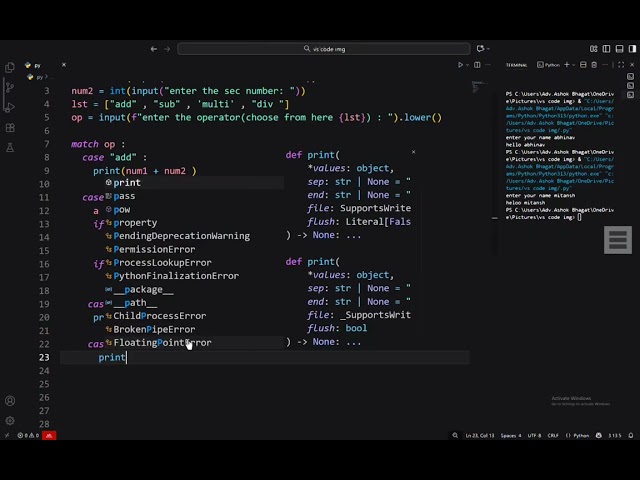Image resolution: width=640 pixels, height=480 pixels.
Task: Click the gray hamburger menu overlay button
Action: pyautogui.click(x=618, y=240)
